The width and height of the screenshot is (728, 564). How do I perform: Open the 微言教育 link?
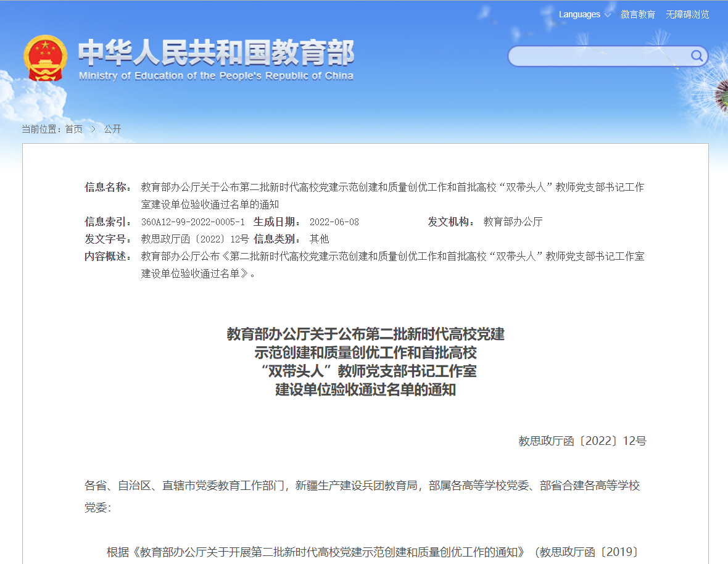point(638,14)
